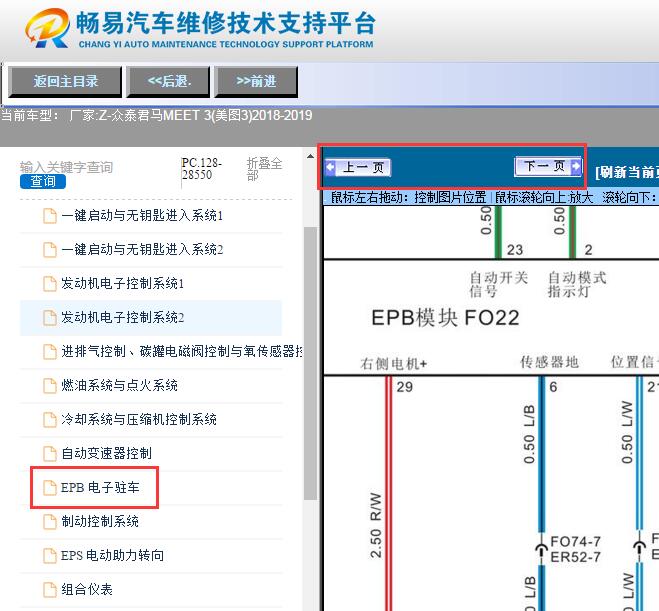The height and width of the screenshot is (611, 659).
Task: Click file icon beside 一键启动与无钥匙进入系统2
Action: pyautogui.click(x=50, y=250)
